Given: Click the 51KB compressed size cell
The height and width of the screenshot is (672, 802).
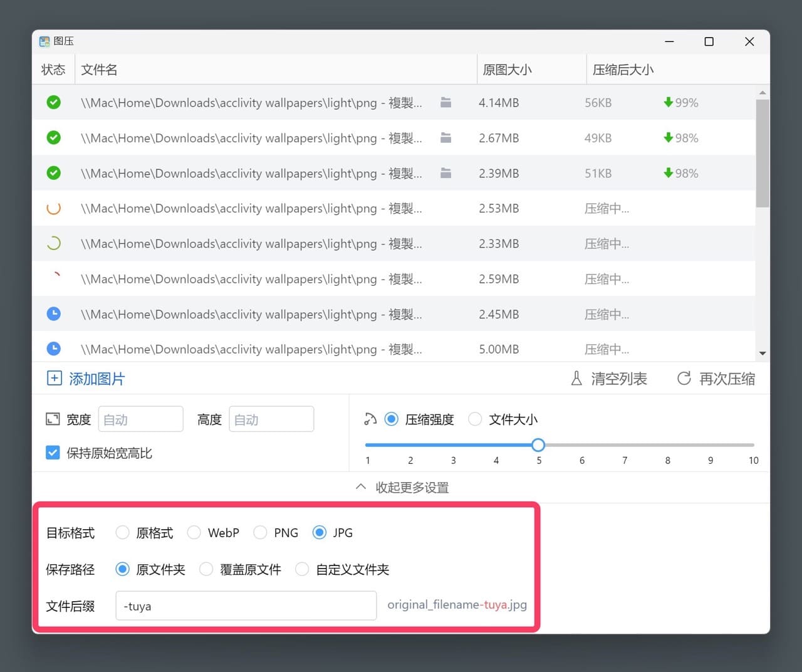Looking at the screenshot, I should tap(598, 173).
